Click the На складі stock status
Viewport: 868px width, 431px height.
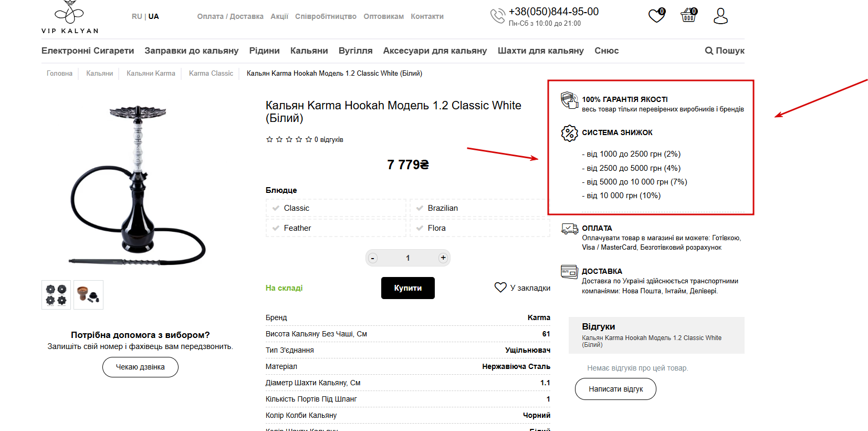pyautogui.click(x=284, y=288)
